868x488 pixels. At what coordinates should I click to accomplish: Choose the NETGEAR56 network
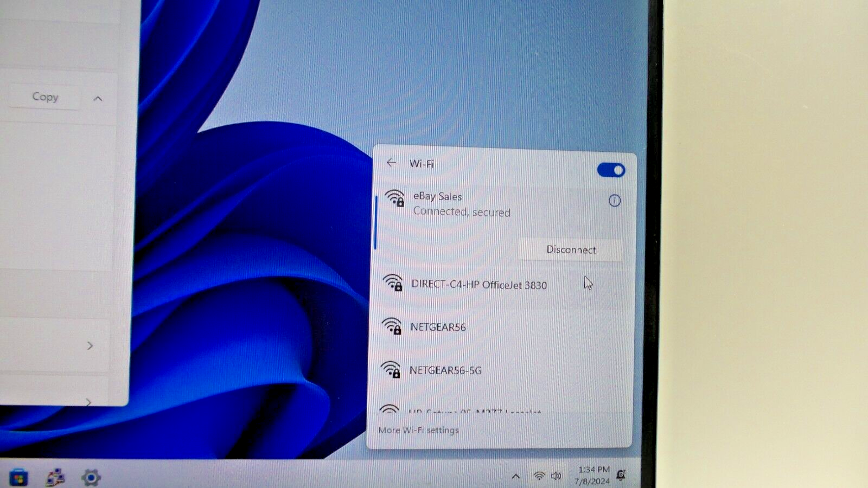click(x=500, y=327)
